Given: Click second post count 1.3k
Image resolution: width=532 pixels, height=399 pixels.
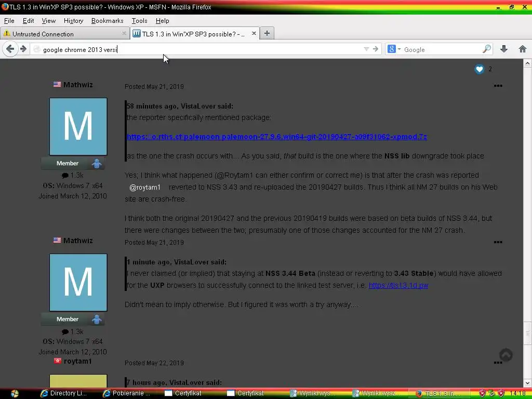Looking at the screenshot, I should point(73,331).
